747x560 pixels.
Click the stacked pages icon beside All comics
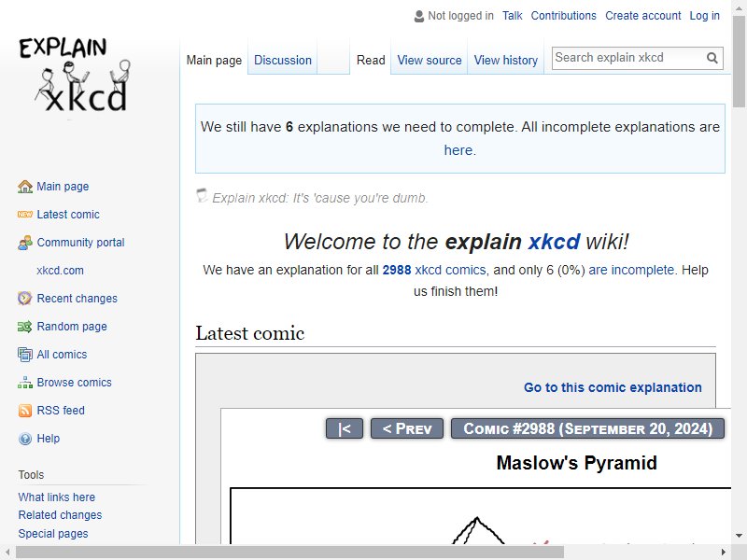click(25, 355)
